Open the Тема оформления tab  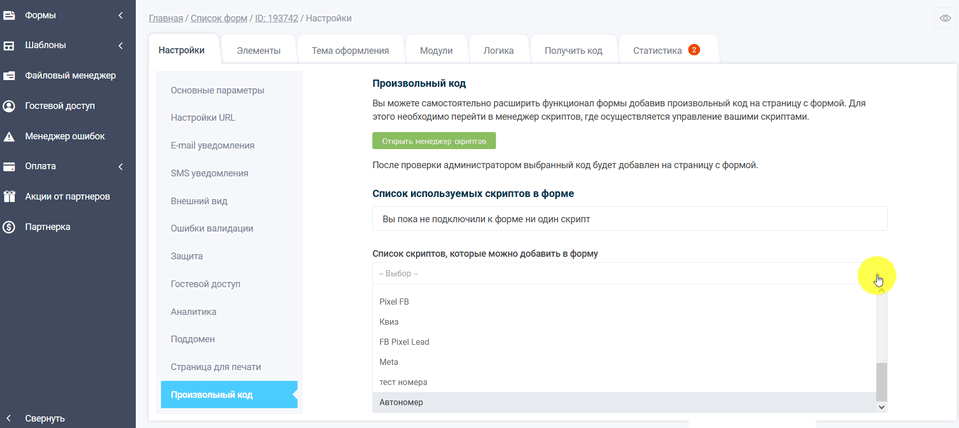(x=350, y=51)
